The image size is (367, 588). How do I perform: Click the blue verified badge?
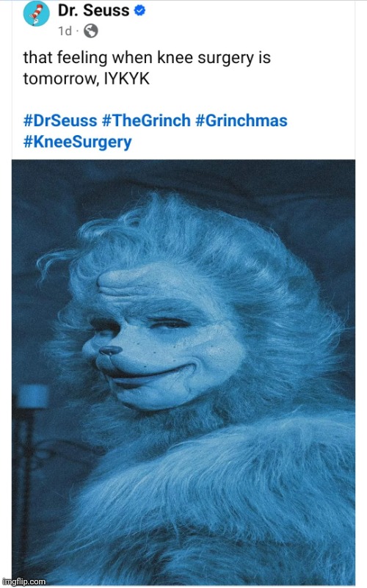point(139,11)
